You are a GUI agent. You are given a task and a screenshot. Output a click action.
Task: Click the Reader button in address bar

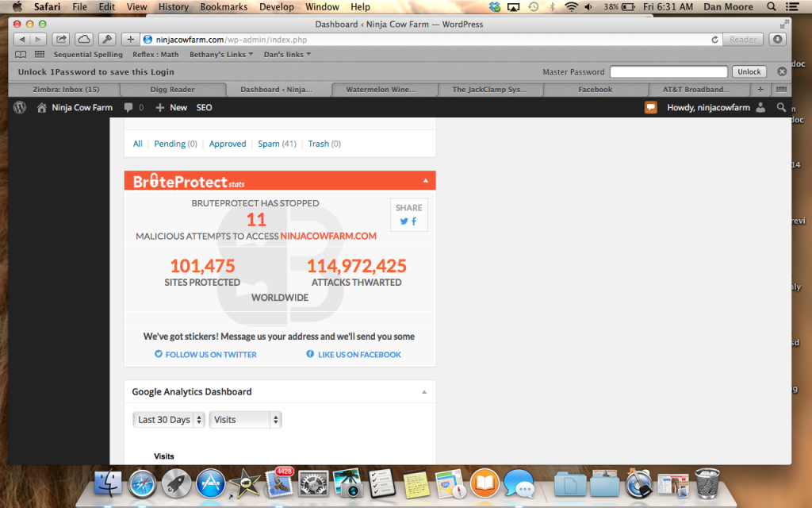point(742,40)
